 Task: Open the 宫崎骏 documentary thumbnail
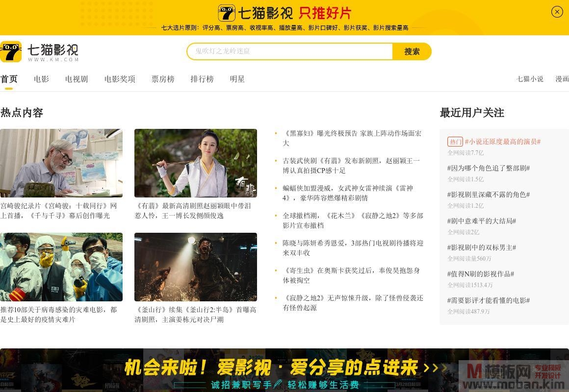click(61, 163)
